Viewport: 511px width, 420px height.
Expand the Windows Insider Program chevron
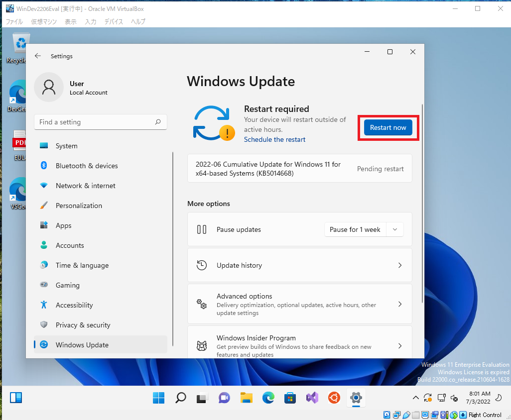pyautogui.click(x=400, y=346)
